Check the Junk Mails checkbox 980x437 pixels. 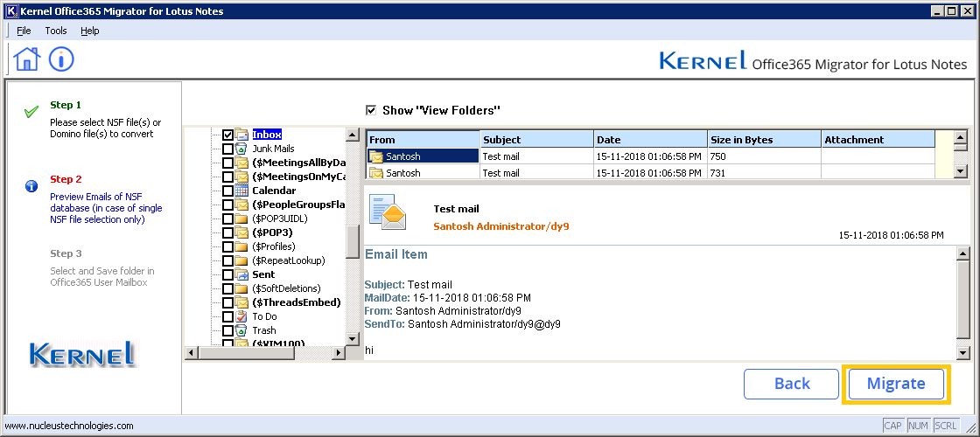(228, 149)
